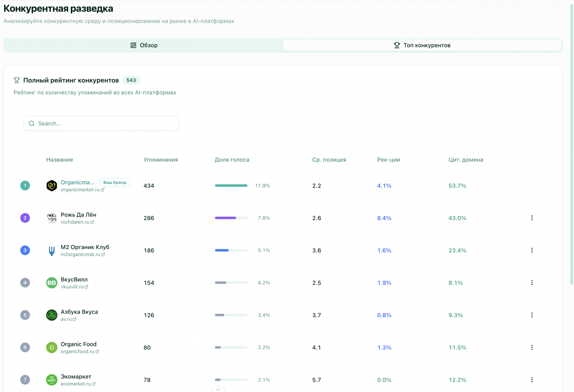Click the blue 8.4% recommendations link

click(384, 218)
